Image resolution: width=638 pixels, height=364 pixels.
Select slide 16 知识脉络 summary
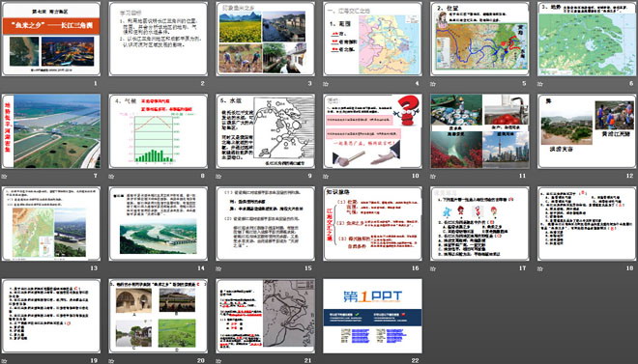(x=372, y=223)
